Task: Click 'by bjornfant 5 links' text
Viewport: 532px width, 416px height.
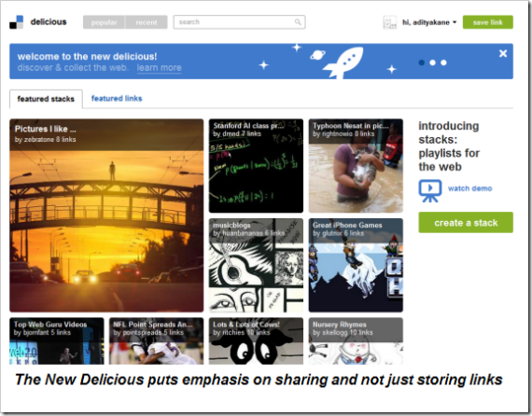Action: pyautogui.click(x=42, y=333)
